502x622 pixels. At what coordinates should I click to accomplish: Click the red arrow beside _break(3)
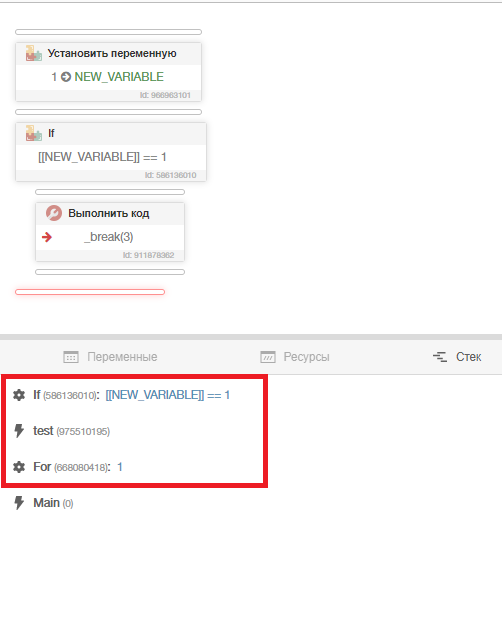tap(47, 237)
